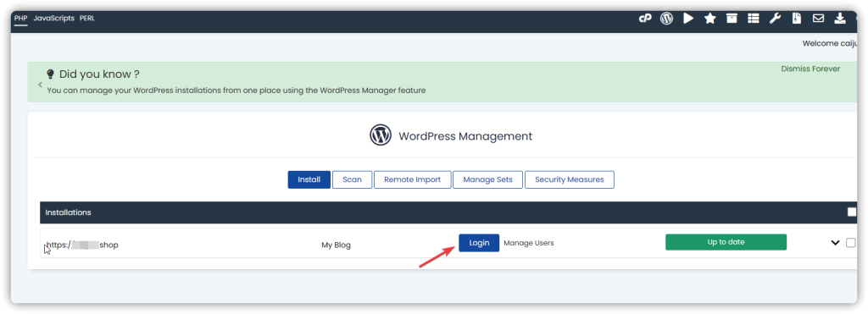Open Security Measures

pos(569,179)
